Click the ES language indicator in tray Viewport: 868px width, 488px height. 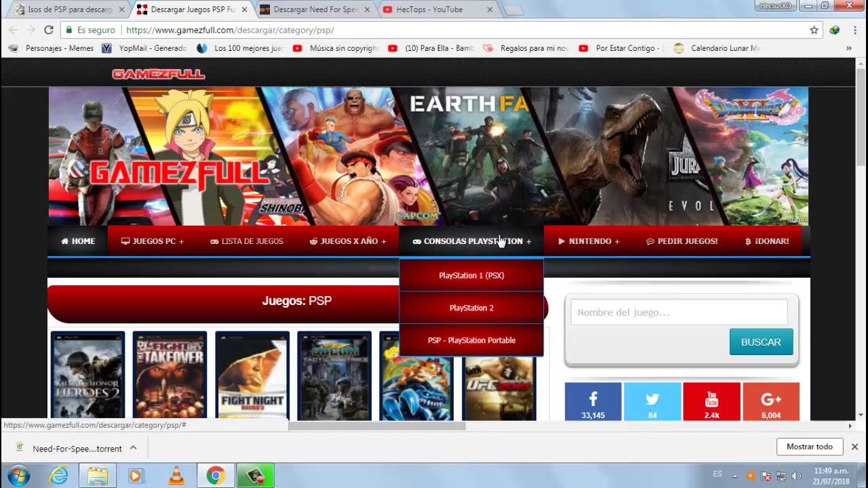tap(717, 474)
